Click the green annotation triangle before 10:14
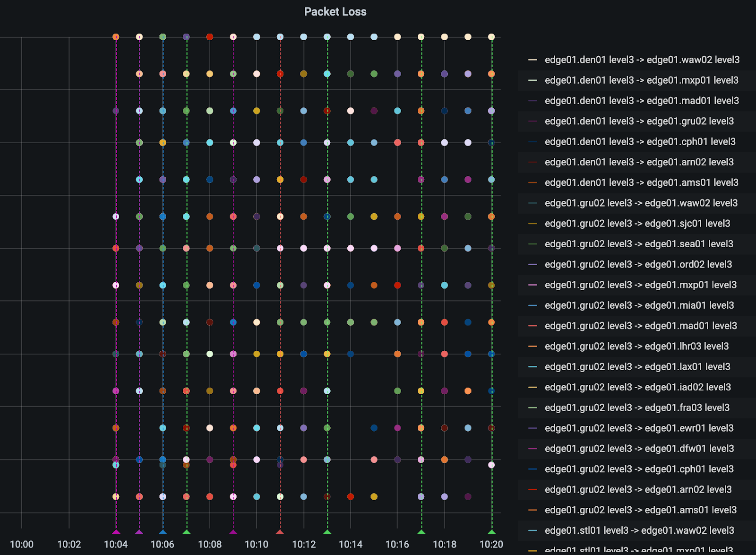 tap(327, 532)
